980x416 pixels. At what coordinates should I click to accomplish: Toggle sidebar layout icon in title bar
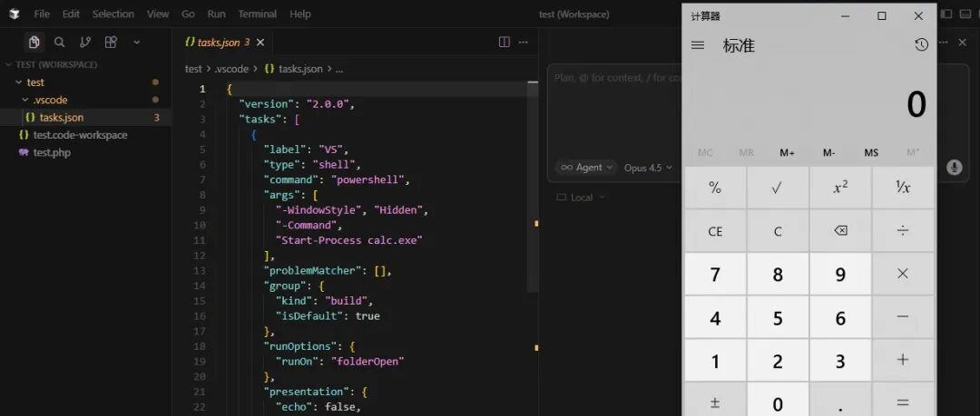(x=946, y=14)
